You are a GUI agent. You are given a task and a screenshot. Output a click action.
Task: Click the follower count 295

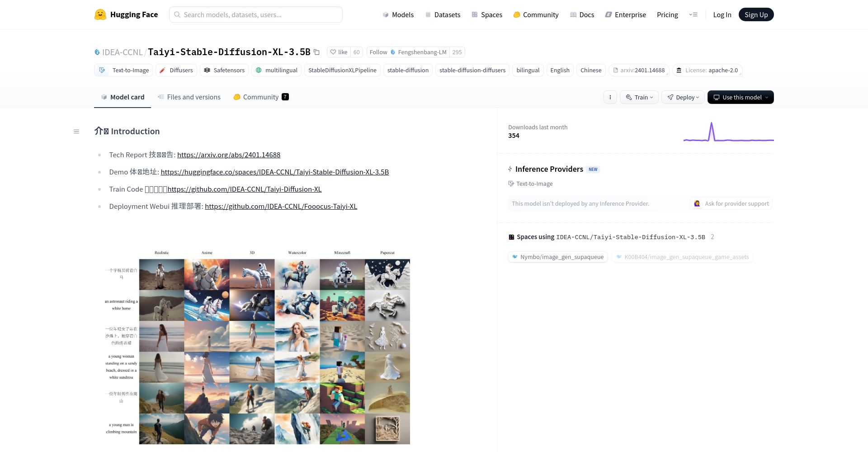coord(457,52)
